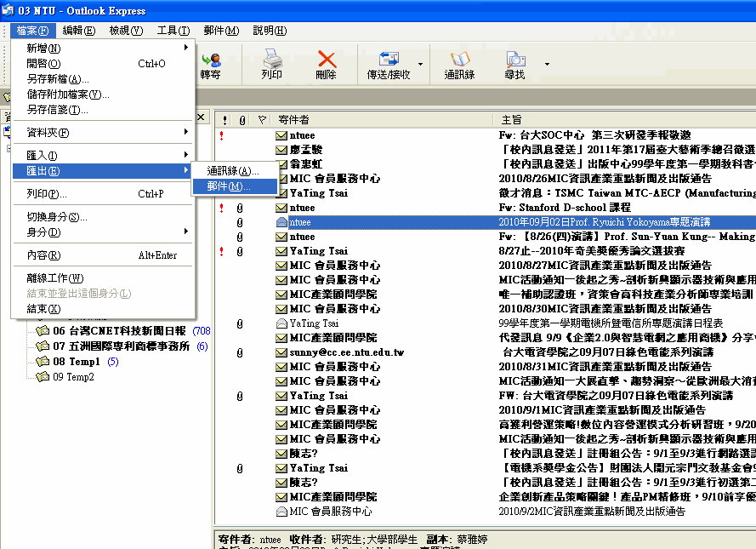The height and width of the screenshot is (549, 756).
Task: Sort by sender (寄件者) column header
Action: (x=293, y=120)
